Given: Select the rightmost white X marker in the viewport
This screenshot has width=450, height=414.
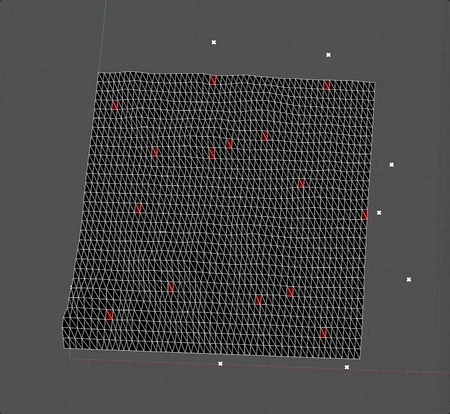Looking at the screenshot, I should 409,279.
